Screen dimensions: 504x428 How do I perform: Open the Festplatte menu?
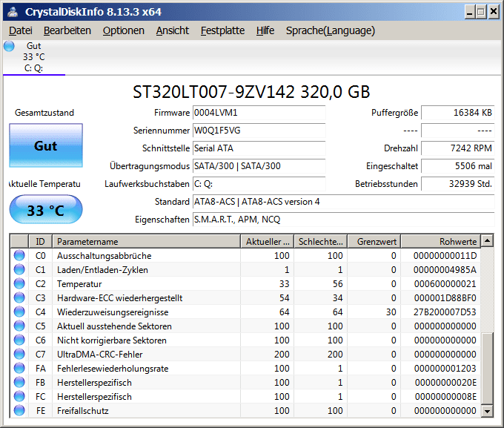(x=222, y=30)
